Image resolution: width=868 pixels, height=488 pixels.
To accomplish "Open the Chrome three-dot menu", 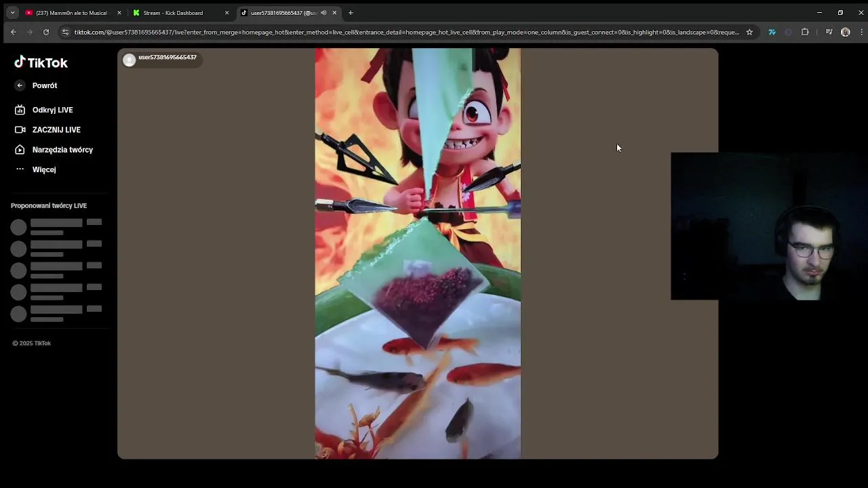I will click(862, 32).
